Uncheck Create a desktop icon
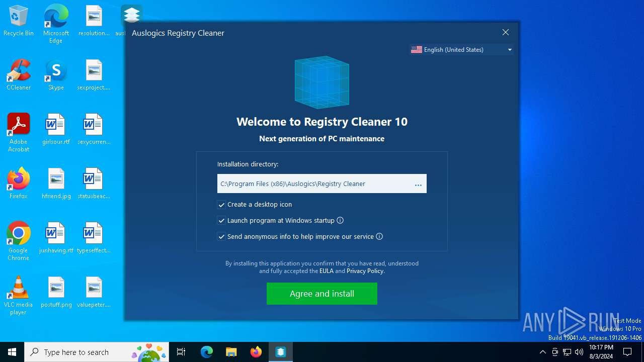 pos(221,205)
